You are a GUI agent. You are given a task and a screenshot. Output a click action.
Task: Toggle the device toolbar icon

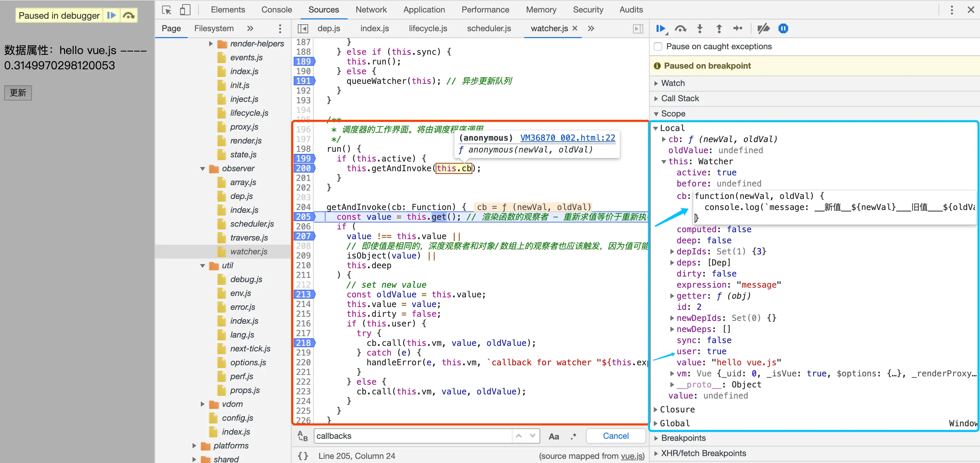185,10
